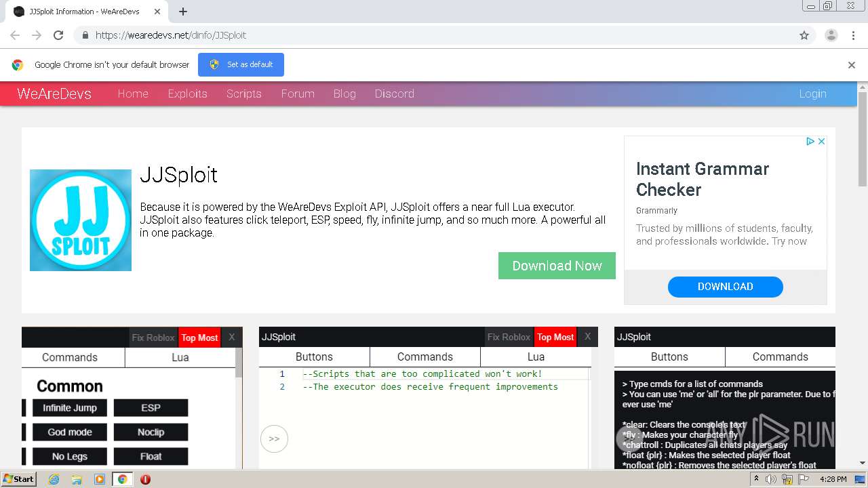Viewport: 868px width, 488px height.
Task: Close the Grammarly advertisement
Action: click(x=821, y=141)
